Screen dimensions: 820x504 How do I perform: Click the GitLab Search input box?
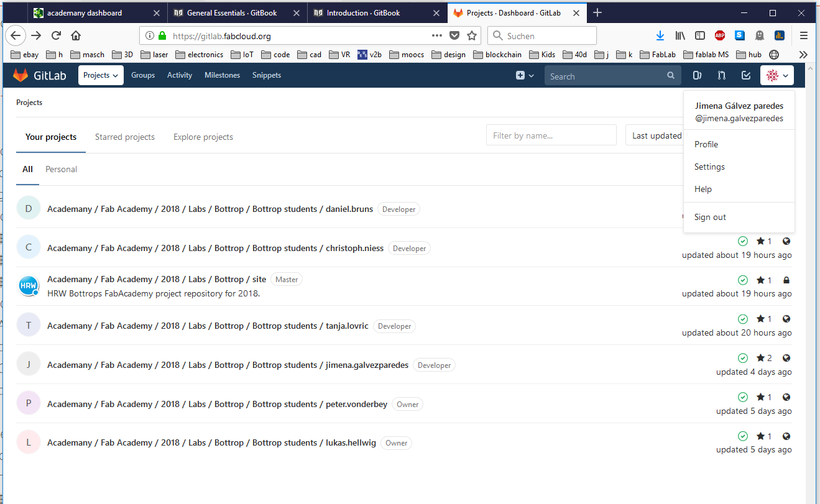[612, 76]
